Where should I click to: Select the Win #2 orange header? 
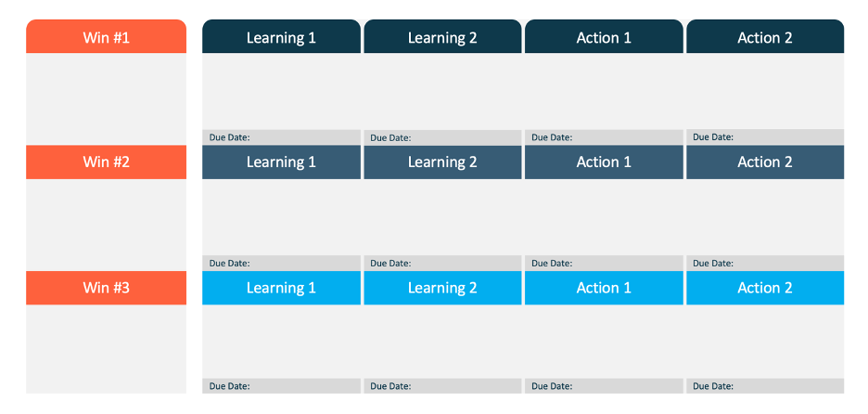coord(107,162)
